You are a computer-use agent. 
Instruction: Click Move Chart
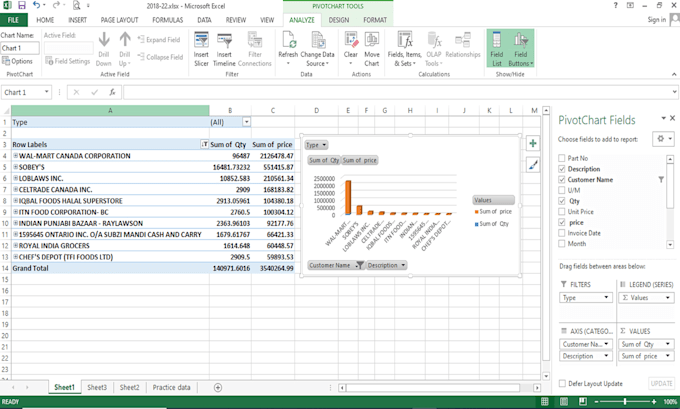point(372,49)
